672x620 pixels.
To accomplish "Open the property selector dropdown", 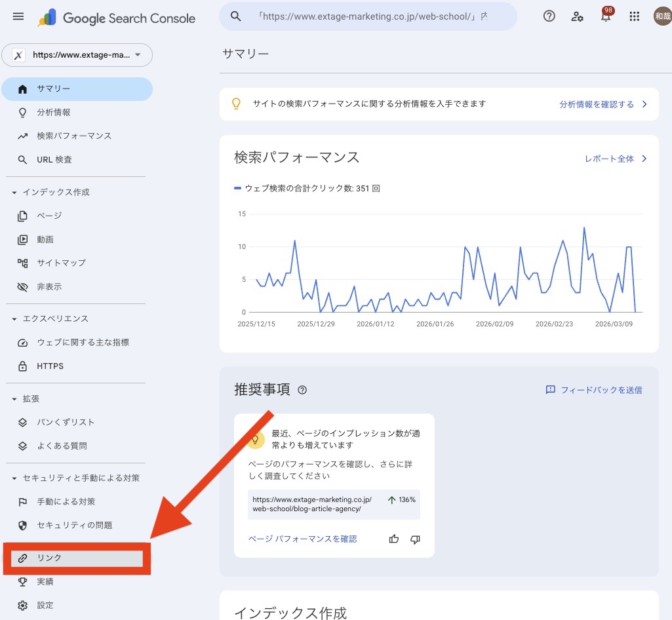I will point(77,55).
